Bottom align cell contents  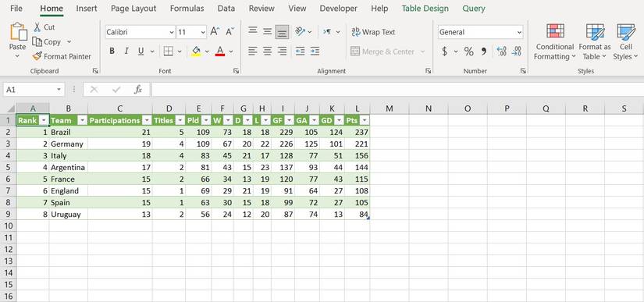pos(282,31)
